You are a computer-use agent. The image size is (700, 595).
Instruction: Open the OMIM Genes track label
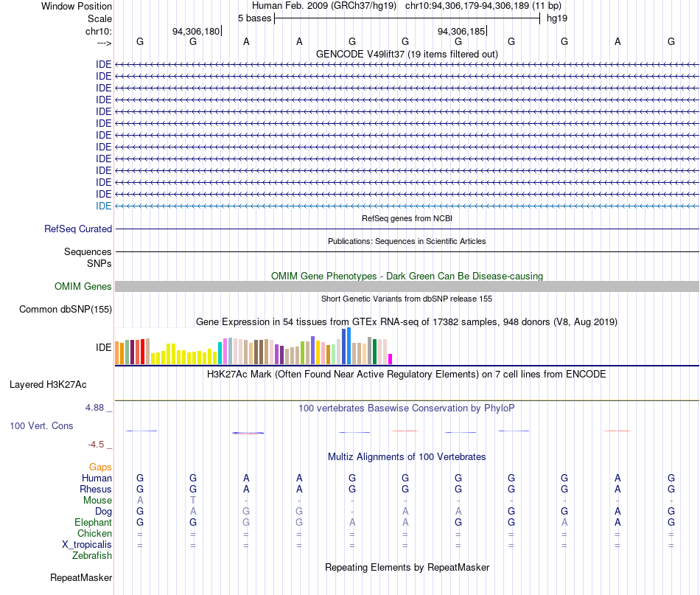coord(83,286)
